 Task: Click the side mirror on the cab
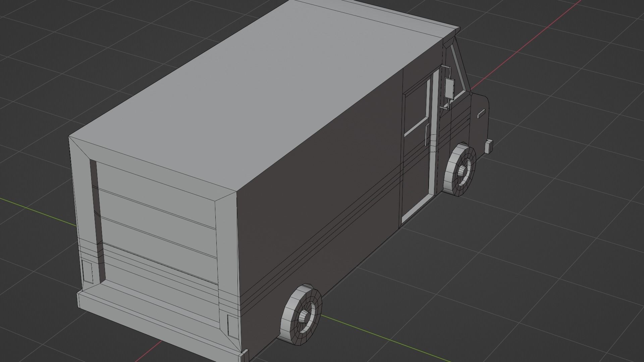449,88
